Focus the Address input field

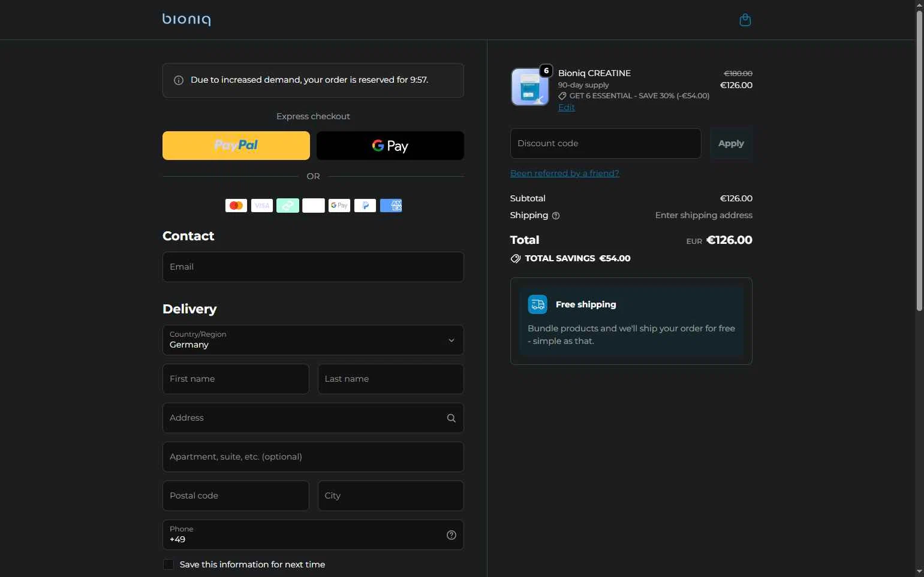[313, 418]
